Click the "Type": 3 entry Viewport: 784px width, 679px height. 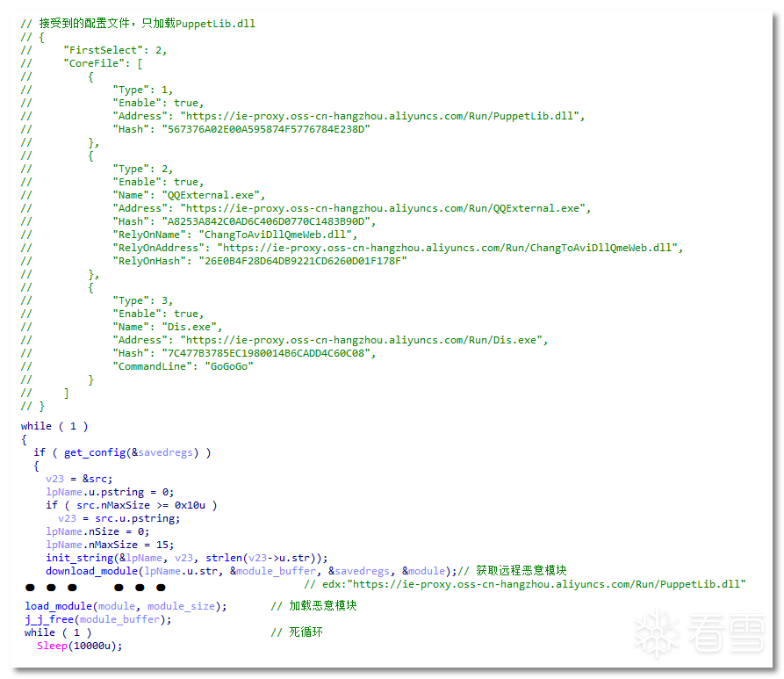[x=143, y=300]
